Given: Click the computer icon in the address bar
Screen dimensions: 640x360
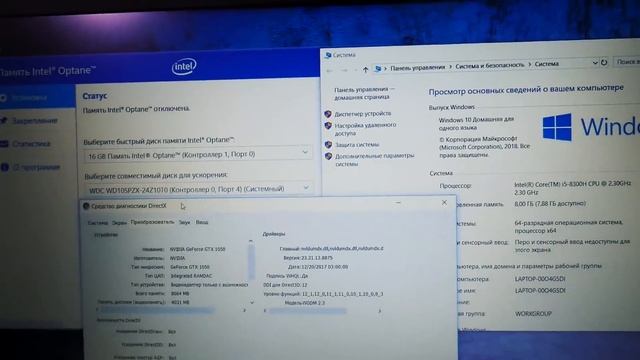Looking at the screenshot, I should click(x=378, y=69).
